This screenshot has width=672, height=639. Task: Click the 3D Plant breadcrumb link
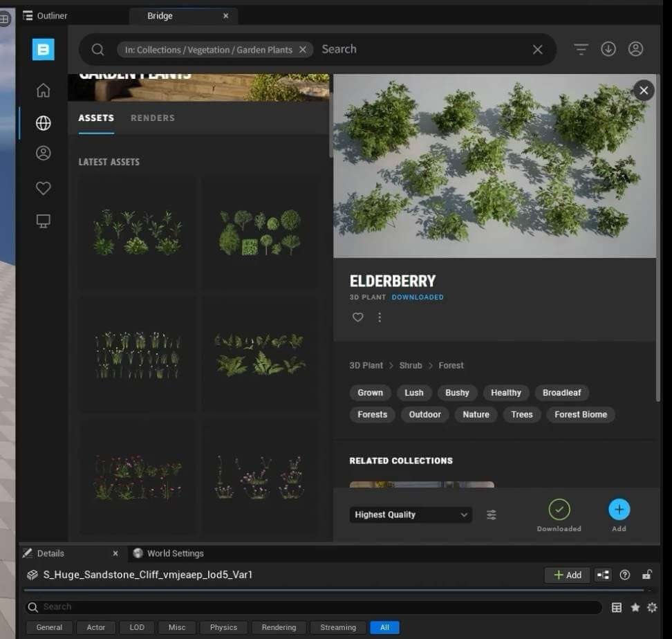tap(366, 366)
